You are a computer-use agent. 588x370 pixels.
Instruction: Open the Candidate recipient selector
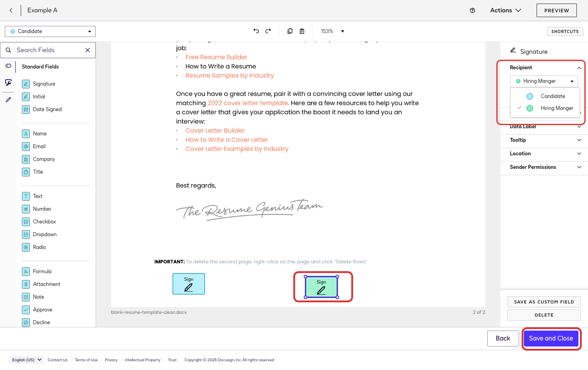click(50, 31)
